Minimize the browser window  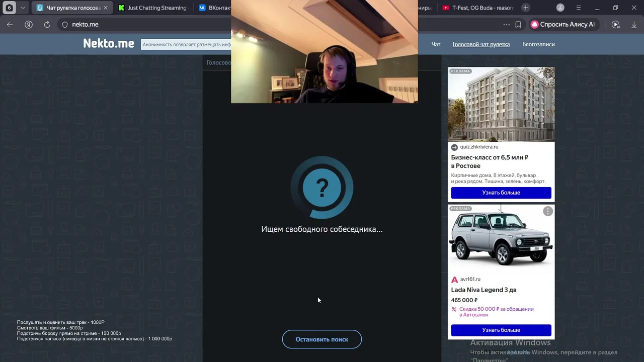point(597,8)
